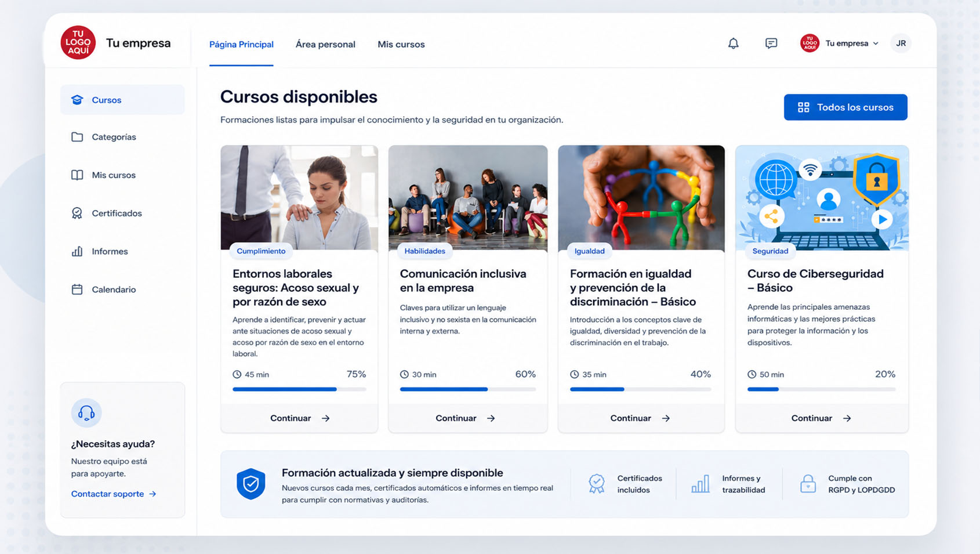980x554 pixels.
Task: Open the messages chat icon
Action: tap(771, 44)
